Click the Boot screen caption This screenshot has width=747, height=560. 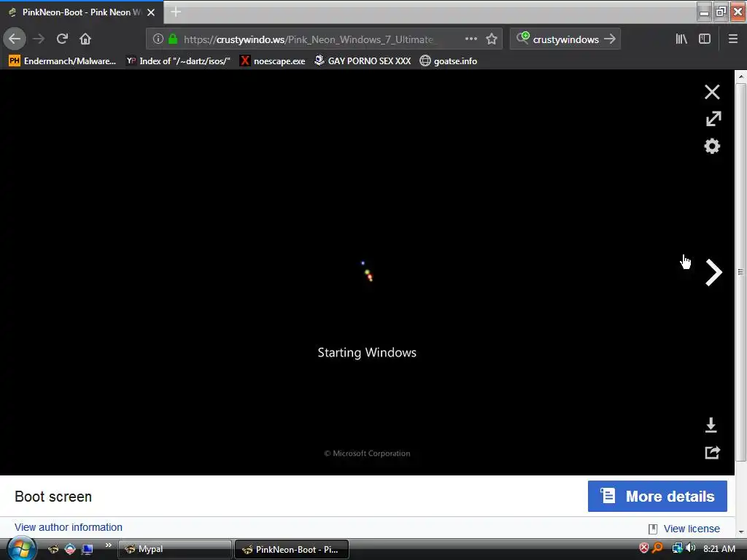coord(53,496)
